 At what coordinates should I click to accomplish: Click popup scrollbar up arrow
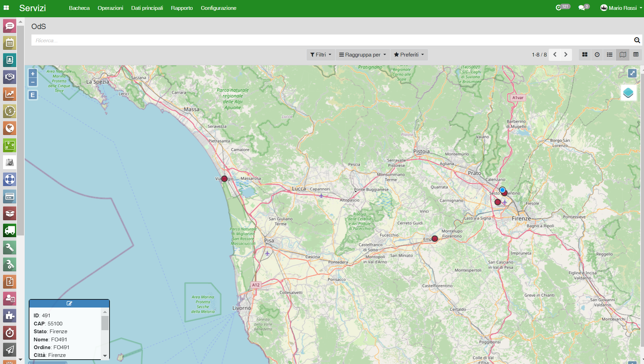105,312
